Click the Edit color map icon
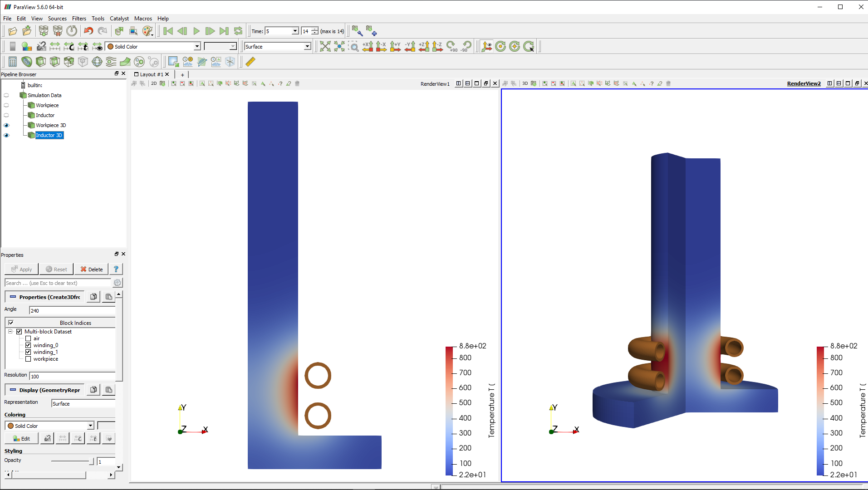The image size is (868, 490). [x=27, y=46]
